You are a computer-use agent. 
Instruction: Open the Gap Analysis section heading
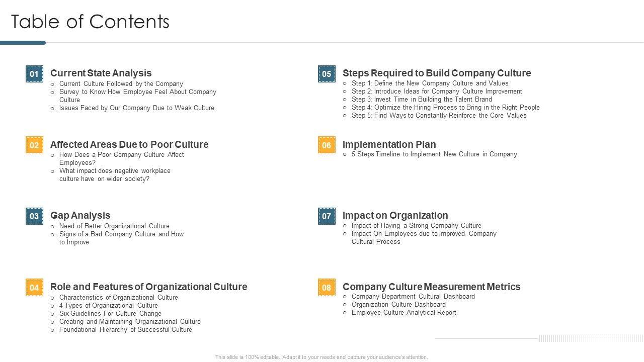[80, 216]
